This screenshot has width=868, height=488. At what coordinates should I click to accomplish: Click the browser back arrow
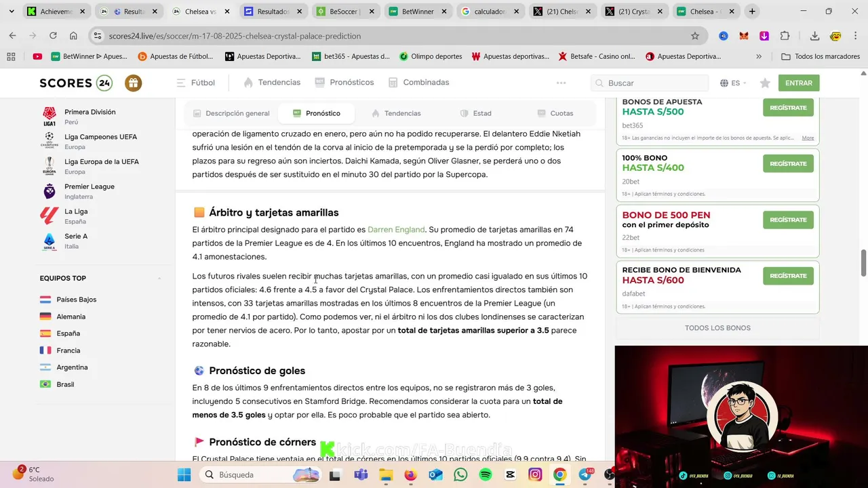pos(13,36)
